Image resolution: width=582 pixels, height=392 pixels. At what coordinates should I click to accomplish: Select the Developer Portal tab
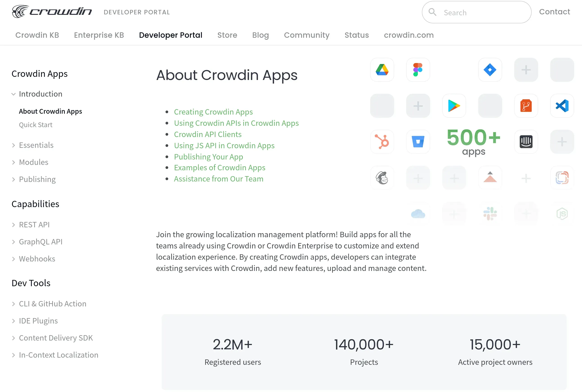pyautogui.click(x=170, y=35)
